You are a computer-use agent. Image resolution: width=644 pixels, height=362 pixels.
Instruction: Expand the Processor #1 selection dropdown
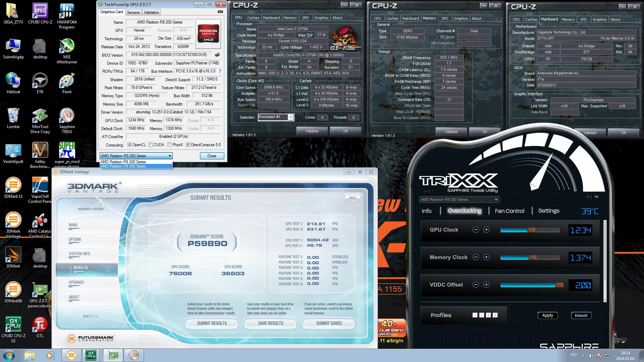point(291,117)
